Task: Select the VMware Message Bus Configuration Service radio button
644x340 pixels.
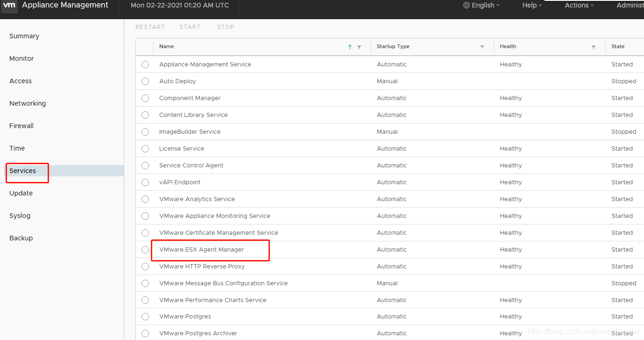Action: point(145,283)
